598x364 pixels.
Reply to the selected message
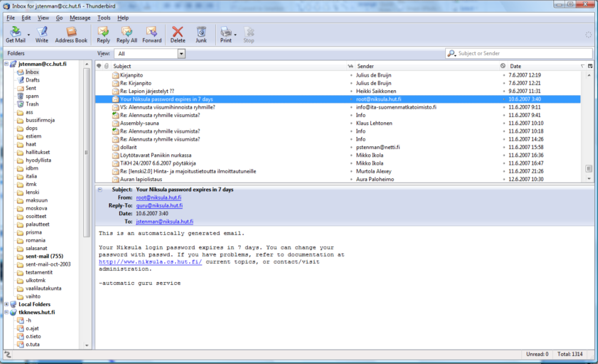[103, 35]
